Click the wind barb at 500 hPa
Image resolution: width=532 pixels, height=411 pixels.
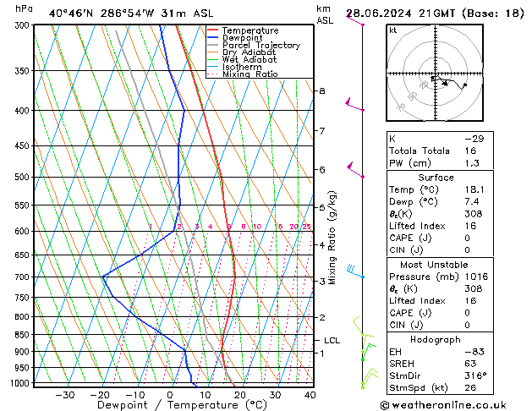click(x=355, y=170)
